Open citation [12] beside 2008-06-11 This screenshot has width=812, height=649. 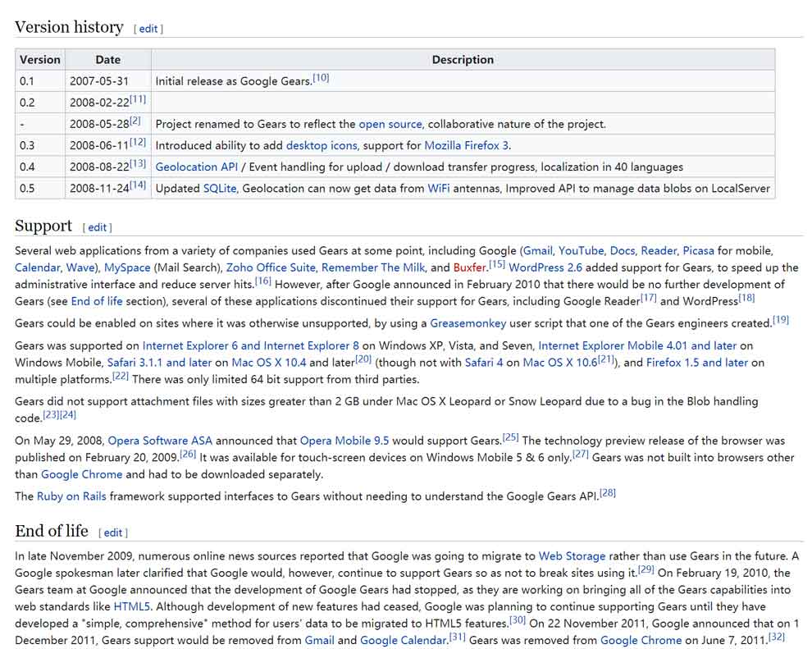[138, 143]
